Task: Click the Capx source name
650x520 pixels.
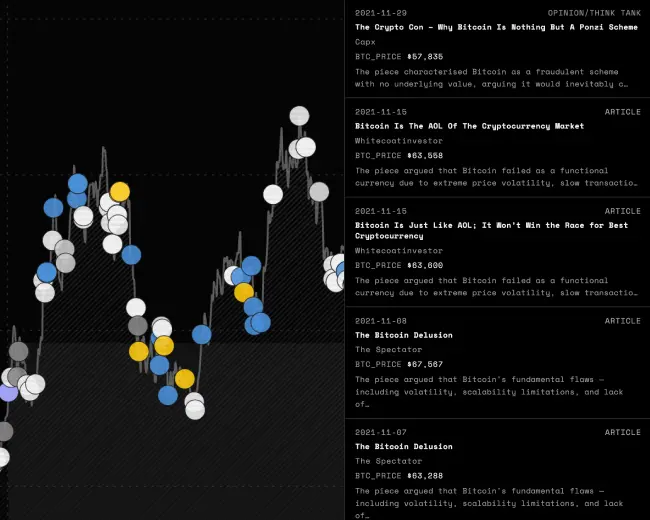Action: (x=365, y=42)
